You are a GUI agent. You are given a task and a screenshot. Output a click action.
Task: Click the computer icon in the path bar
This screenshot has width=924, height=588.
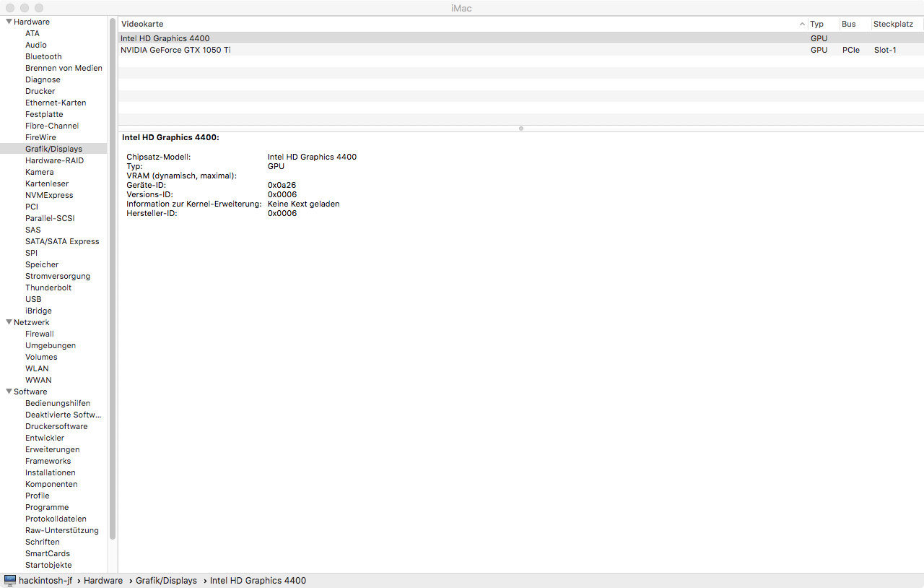coord(10,581)
